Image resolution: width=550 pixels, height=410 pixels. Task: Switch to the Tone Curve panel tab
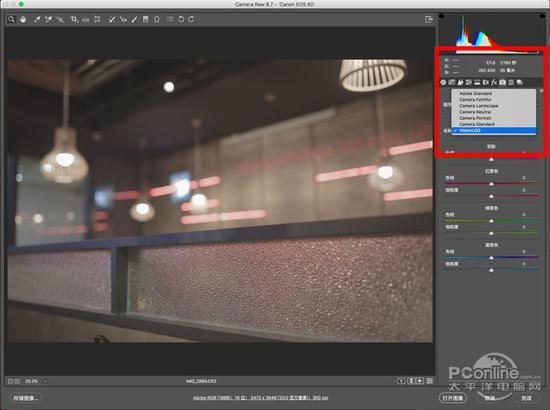452,82
